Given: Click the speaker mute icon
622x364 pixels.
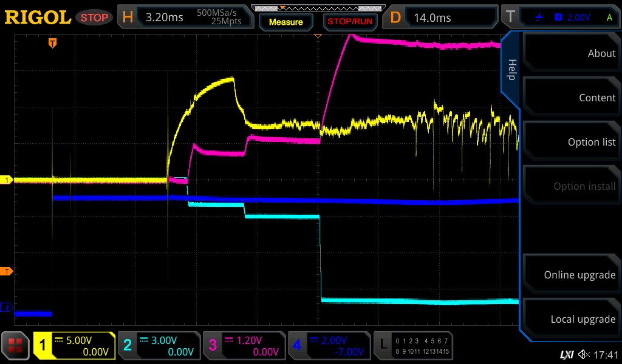Looking at the screenshot, I should pyautogui.click(x=584, y=354).
